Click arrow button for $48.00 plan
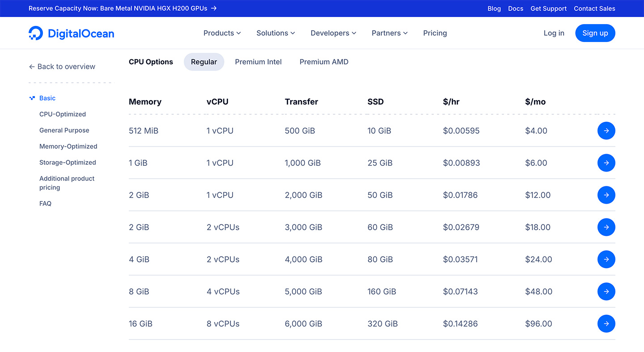 (x=606, y=292)
